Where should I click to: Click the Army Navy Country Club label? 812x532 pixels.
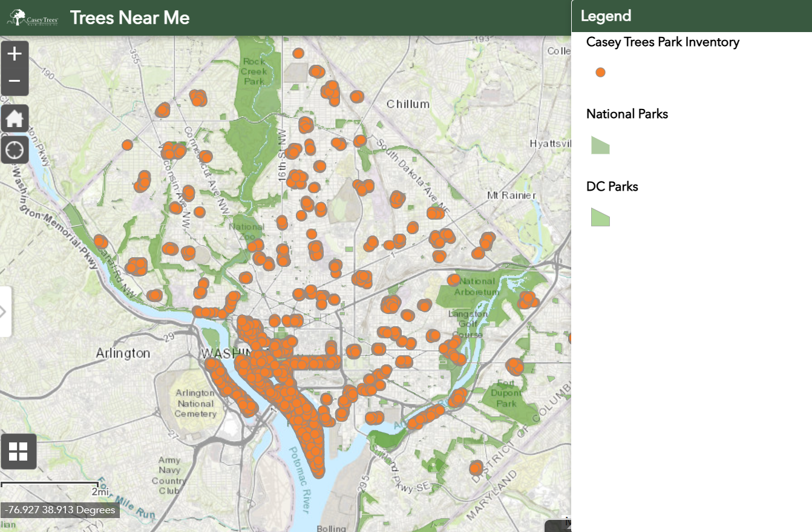tap(170, 475)
